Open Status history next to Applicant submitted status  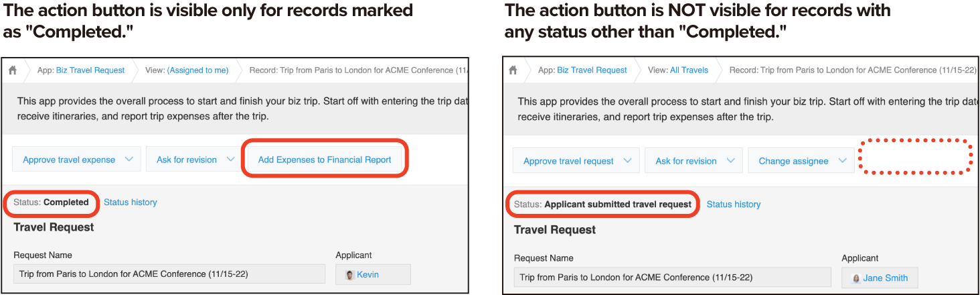[734, 204]
